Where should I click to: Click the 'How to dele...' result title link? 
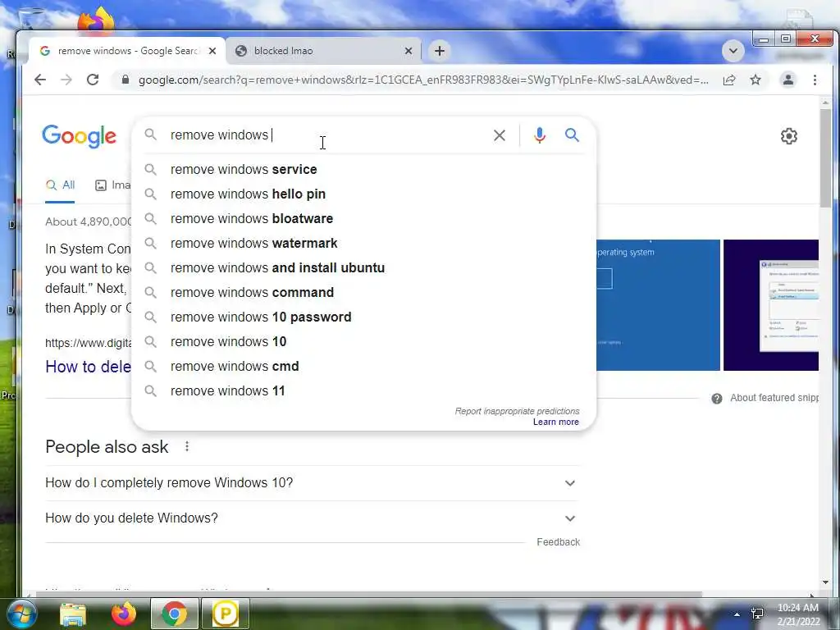[88, 367]
